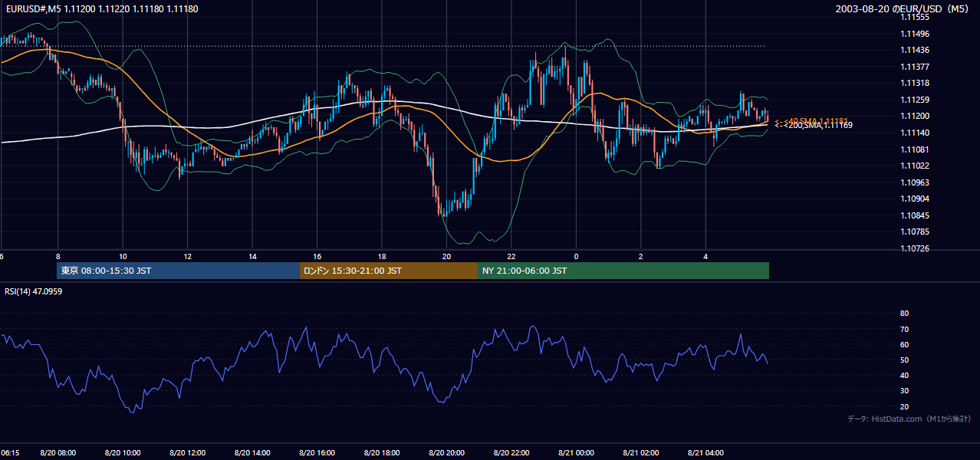Click price axis value 1.10963
This screenshot has height=460, width=980.
click(915, 182)
